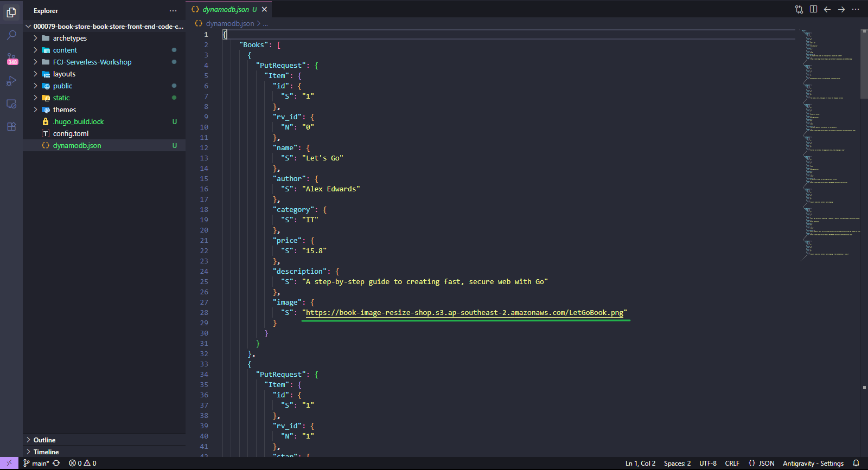The image size is (868, 470).
Task: Open Antigravity - Settings in status bar
Action: click(x=813, y=463)
